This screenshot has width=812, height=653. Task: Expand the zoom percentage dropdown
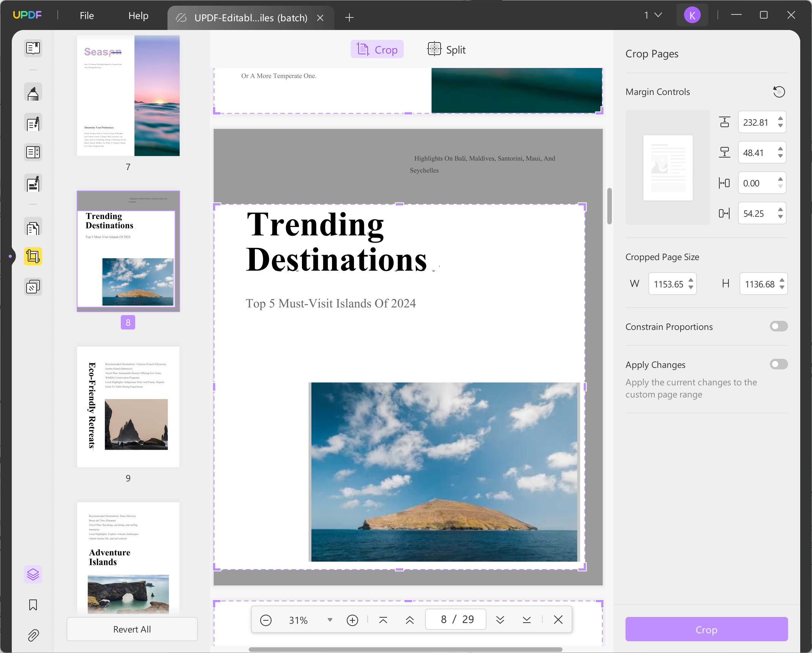click(330, 620)
